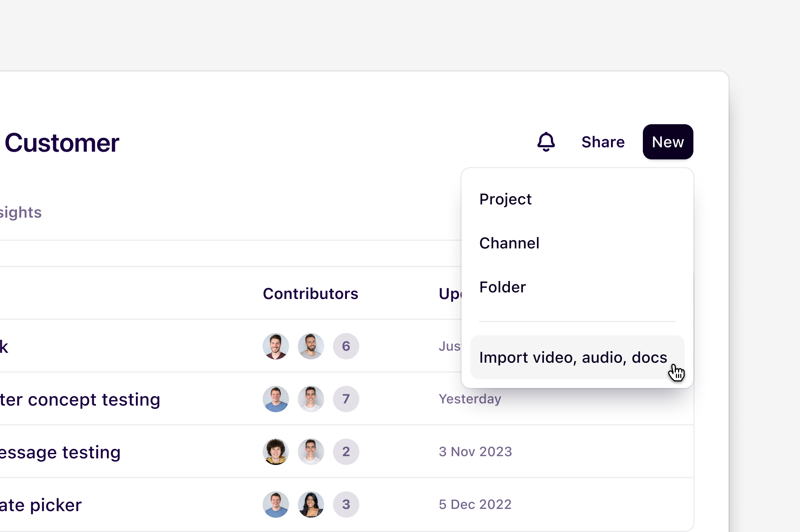
Task: Click curly-haired avatar in message testing row
Action: click(x=275, y=452)
